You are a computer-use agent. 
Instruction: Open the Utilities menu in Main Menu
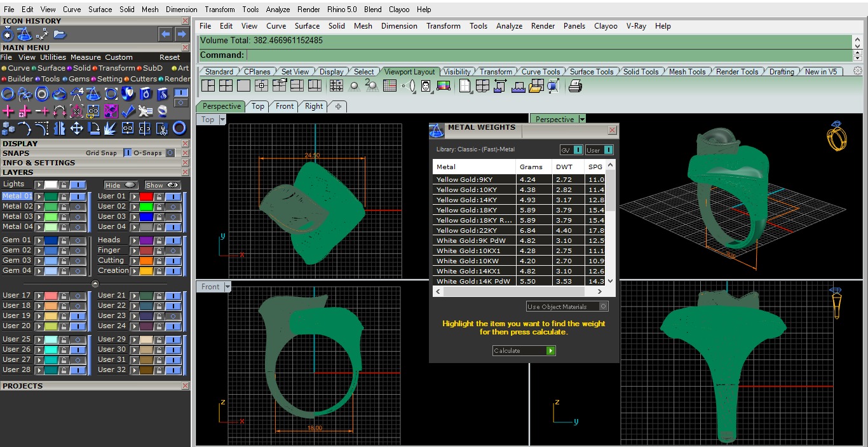[x=53, y=57]
